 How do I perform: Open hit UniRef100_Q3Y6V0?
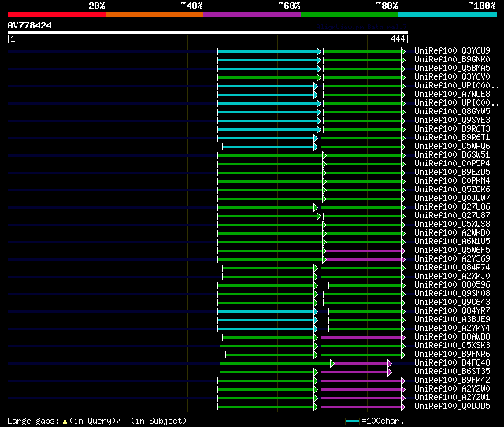pyautogui.click(x=452, y=76)
